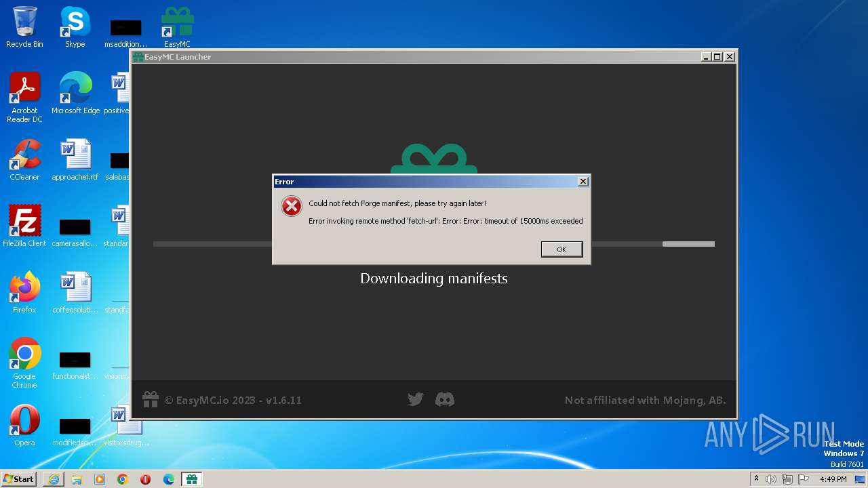Click the EasyMC Launcher title bar icon
The image size is (868, 488).
[x=138, y=57]
